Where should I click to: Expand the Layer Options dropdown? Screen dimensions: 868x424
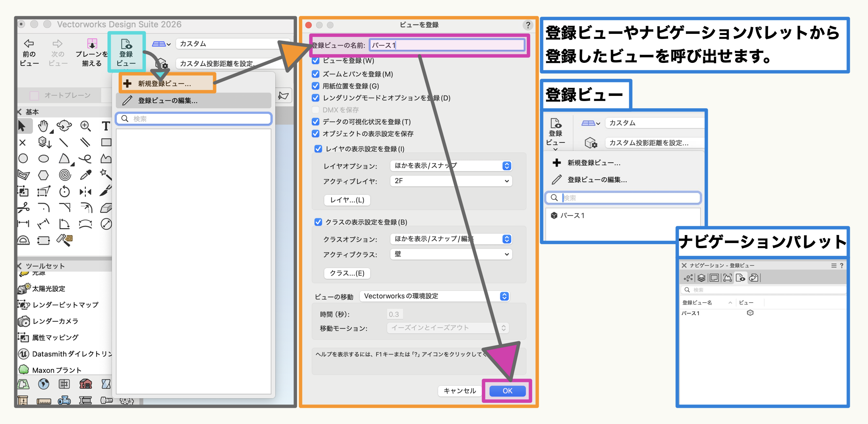tap(451, 166)
